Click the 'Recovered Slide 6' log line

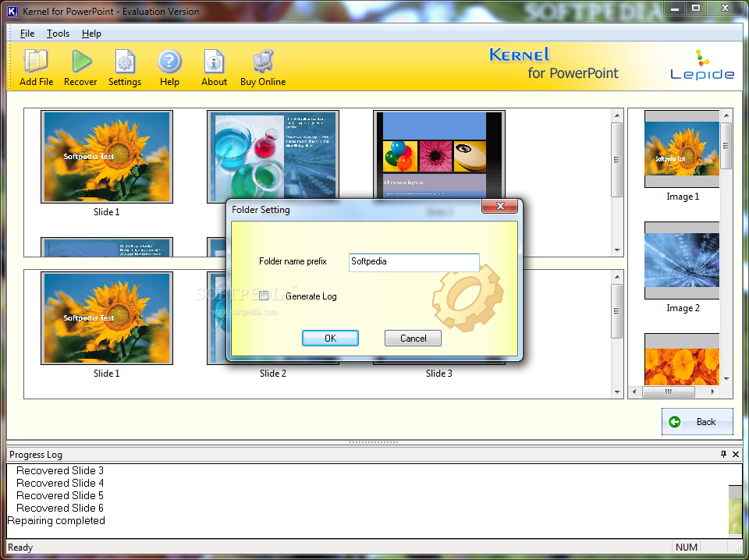(x=60, y=508)
